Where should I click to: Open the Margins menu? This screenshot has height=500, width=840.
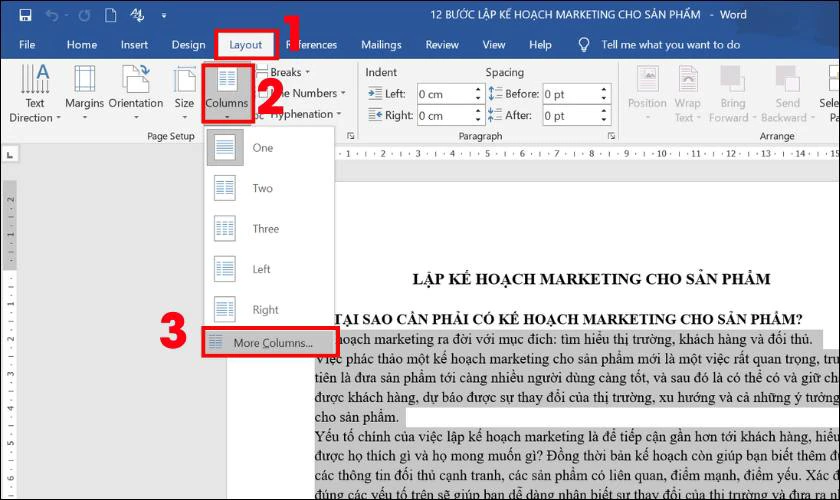(x=84, y=92)
